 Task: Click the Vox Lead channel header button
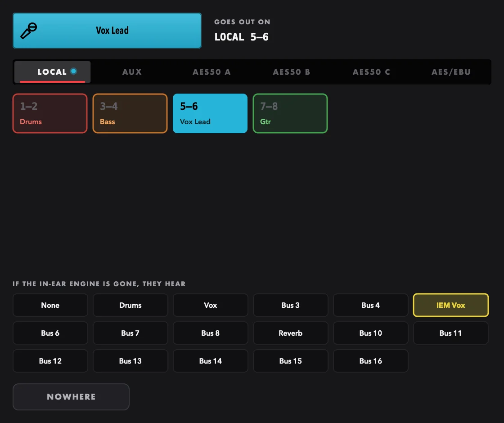tap(107, 31)
